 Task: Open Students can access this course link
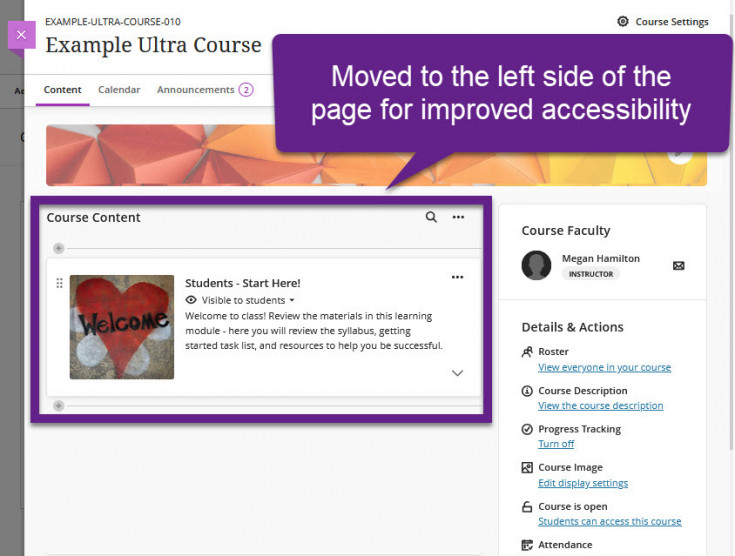[609, 521]
